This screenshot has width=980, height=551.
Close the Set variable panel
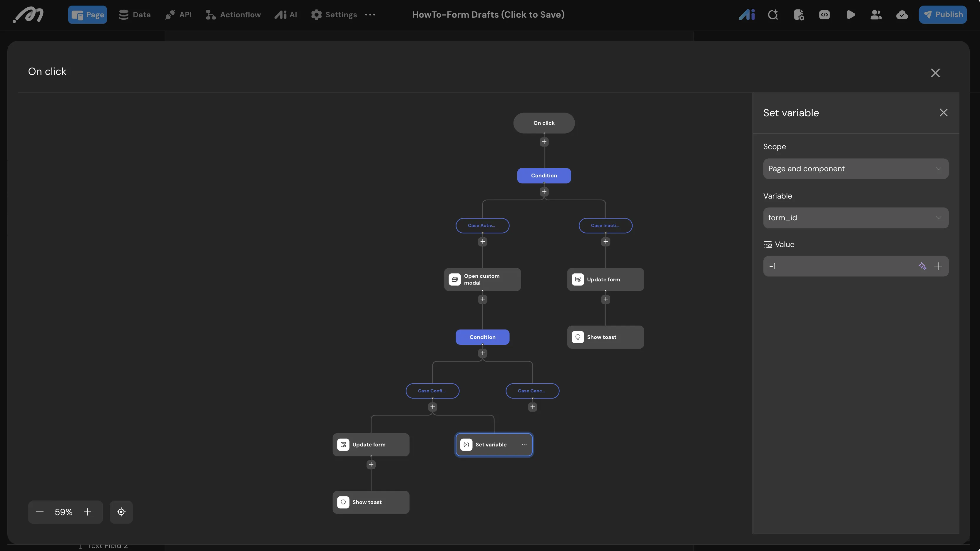(944, 112)
